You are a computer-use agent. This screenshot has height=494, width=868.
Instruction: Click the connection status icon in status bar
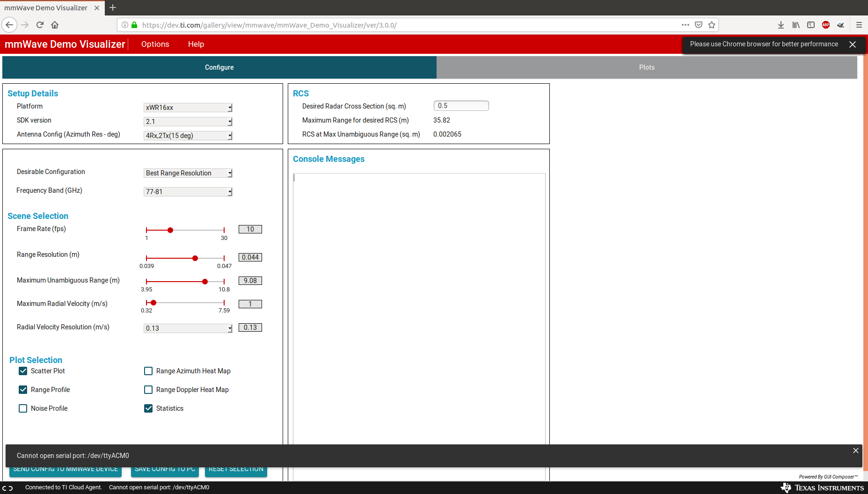tap(7, 488)
